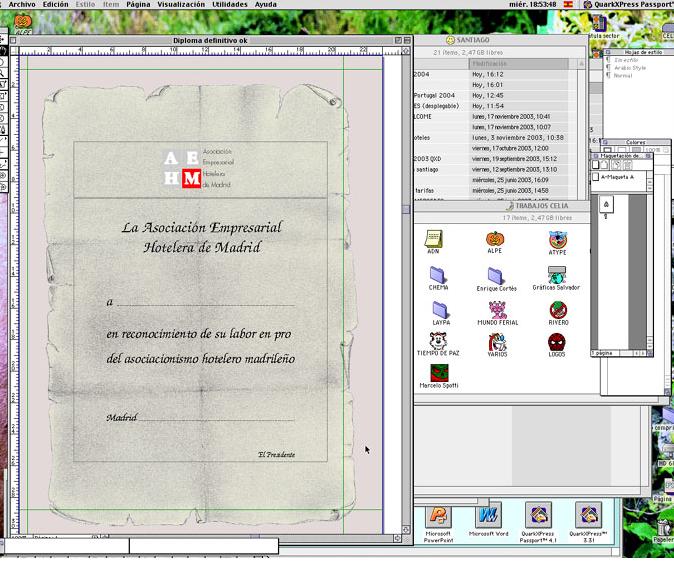Open the CHEMA folder
Image resolution: width=674 pixels, height=562 pixels.
click(438, 278)
